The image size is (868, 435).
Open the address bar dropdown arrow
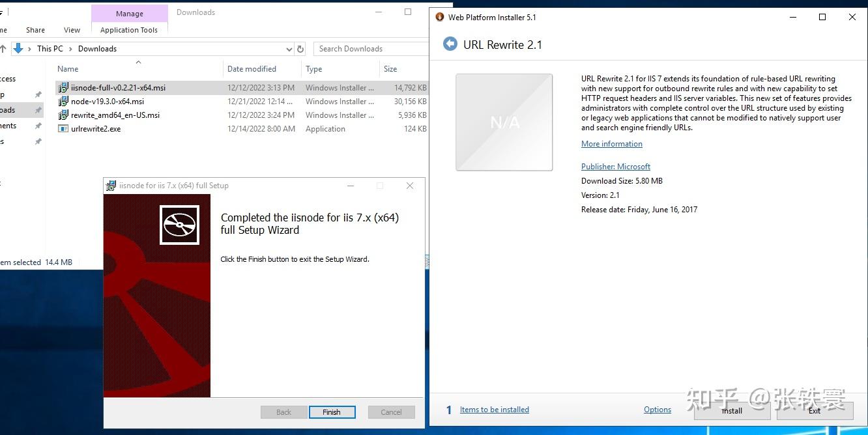point(289,48)
